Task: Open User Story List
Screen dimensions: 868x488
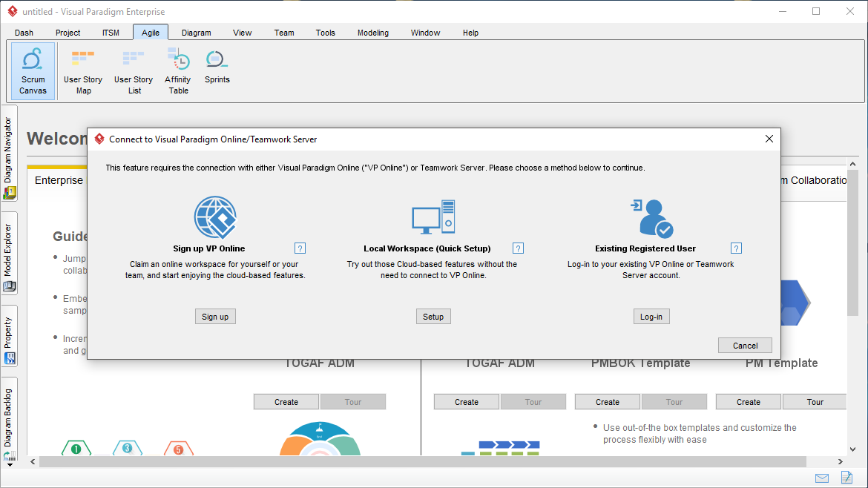Action: click(x=134, y=71)
